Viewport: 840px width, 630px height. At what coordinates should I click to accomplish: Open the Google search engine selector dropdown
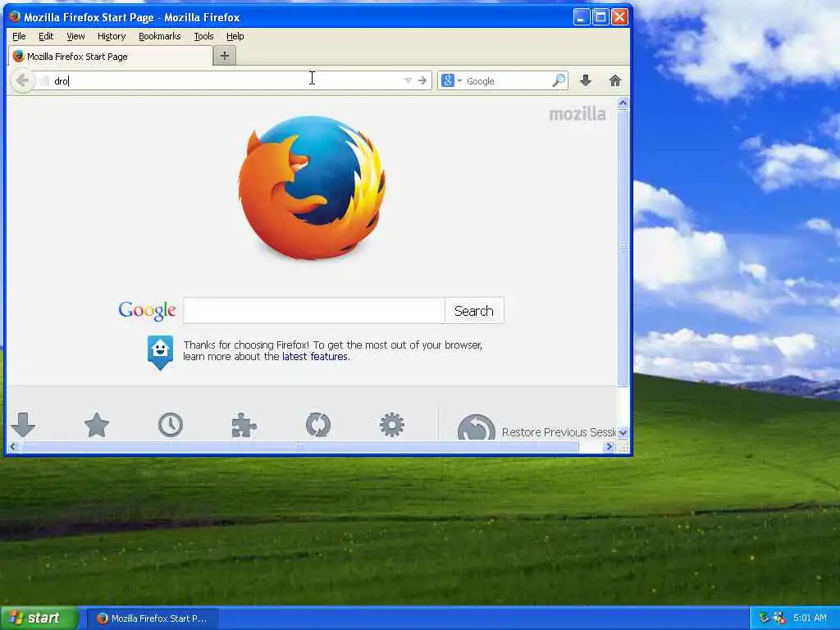[451, 81]
